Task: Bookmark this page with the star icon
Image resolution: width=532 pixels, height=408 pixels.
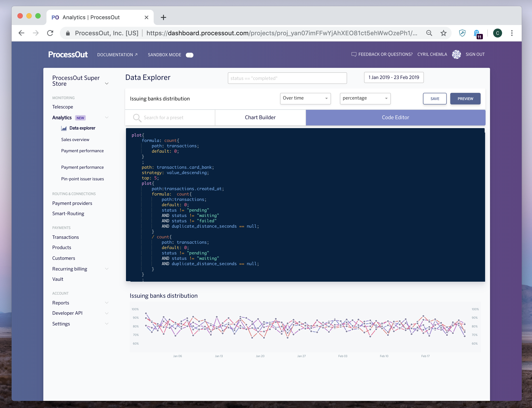Action: click(444, 33)
